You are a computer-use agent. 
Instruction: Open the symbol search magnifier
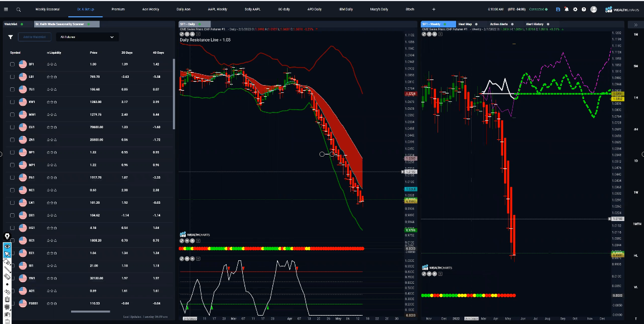tap(18, 9)
